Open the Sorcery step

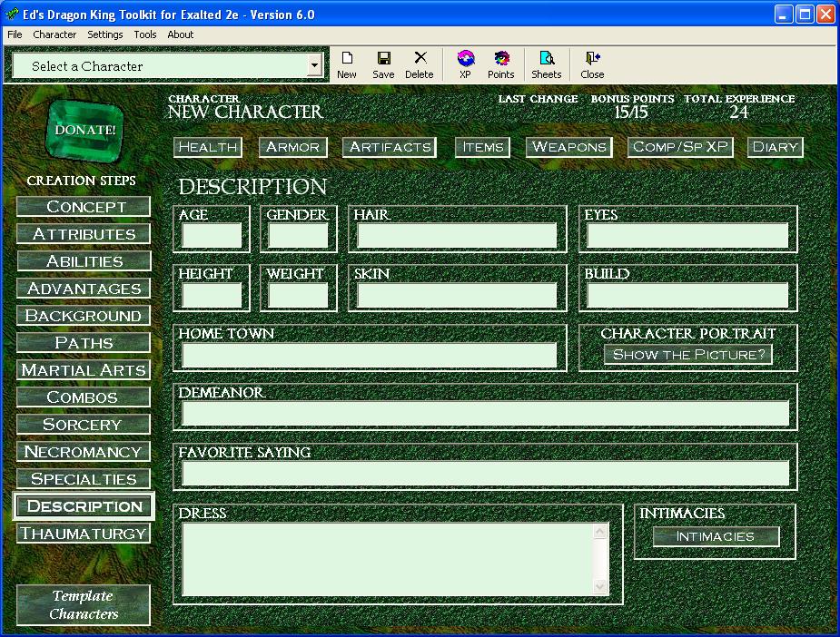pos(84,425)
